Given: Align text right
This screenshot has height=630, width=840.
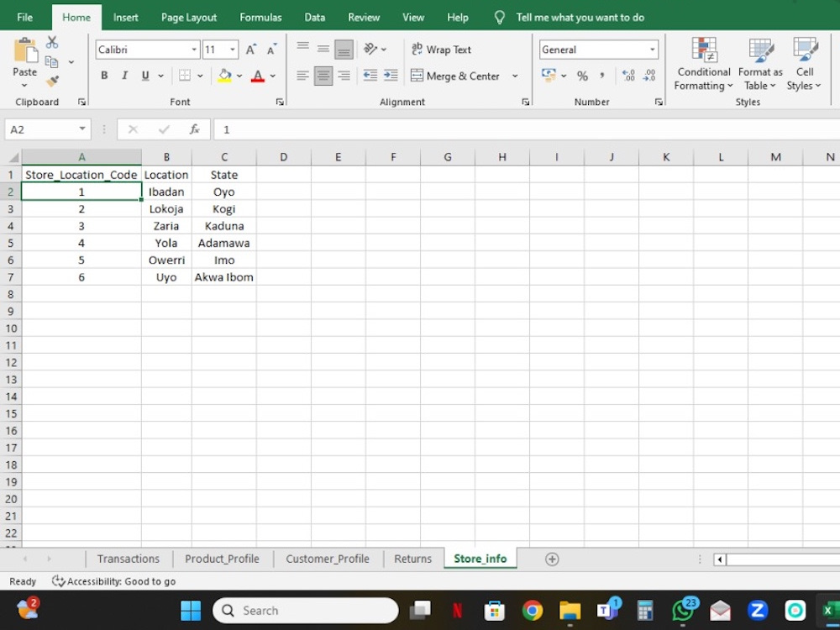Looking at the screenshot, I should pos(344,76).
